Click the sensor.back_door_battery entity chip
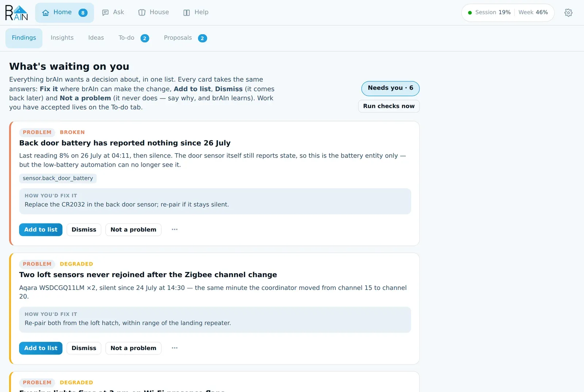The height and width of the screenshot is (392, 584). tap(58, 178)
